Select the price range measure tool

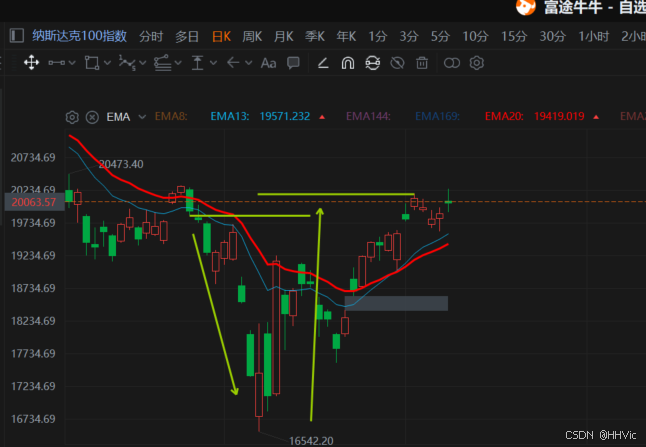click(198, 63)
